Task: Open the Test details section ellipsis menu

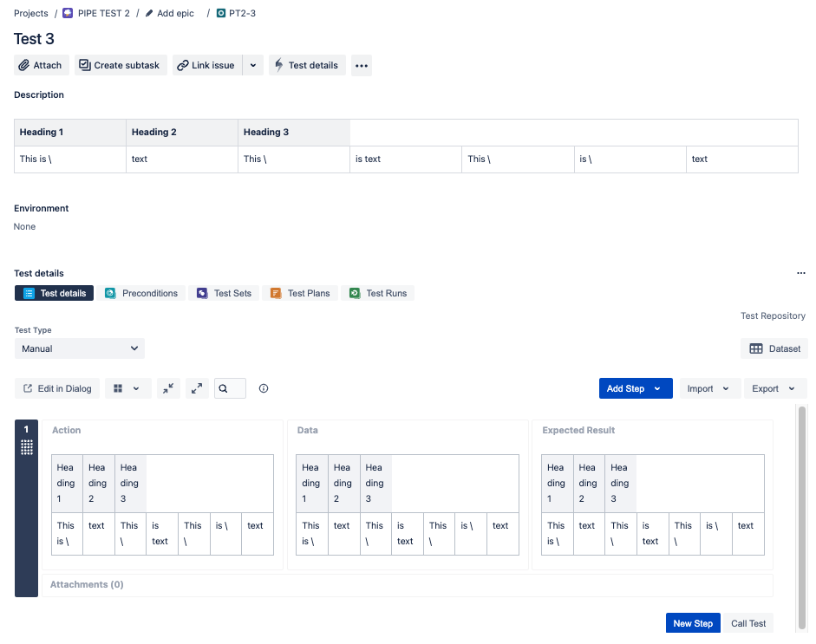Action: pos(800,273)
